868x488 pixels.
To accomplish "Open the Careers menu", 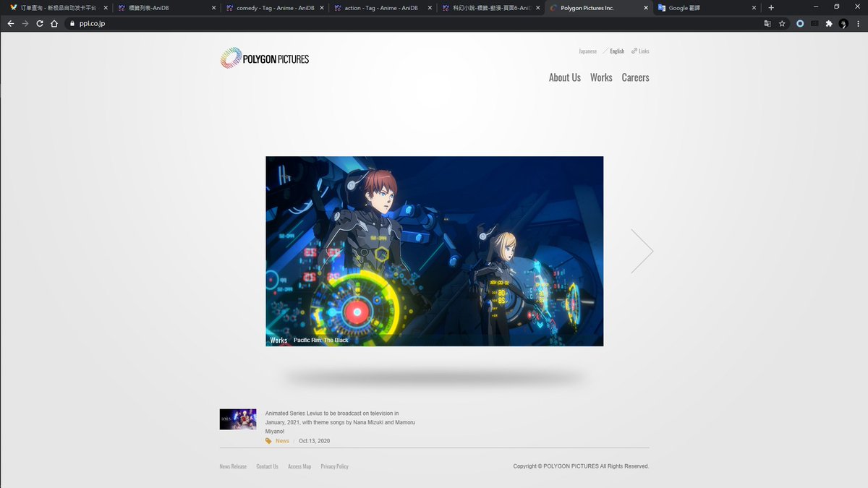I will click(636, 77).
